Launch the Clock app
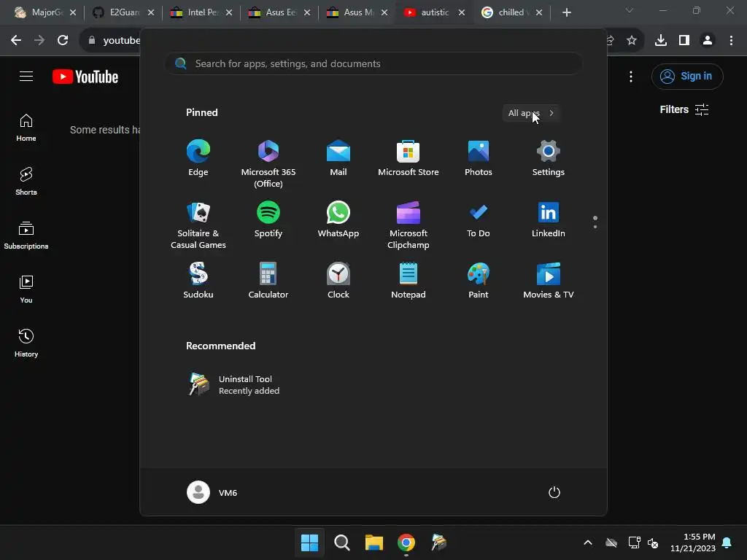The height and width of the screenshot is (560, 747). tap(338, 281)
